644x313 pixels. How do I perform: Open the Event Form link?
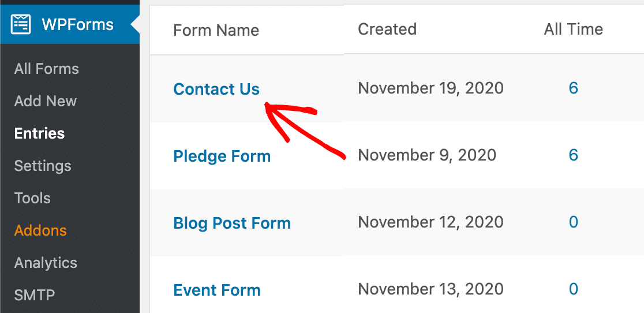tap(217, 290)
